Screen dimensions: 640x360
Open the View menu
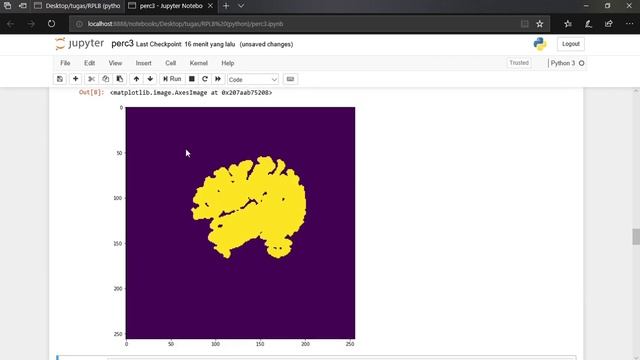[x=116, y=63]
